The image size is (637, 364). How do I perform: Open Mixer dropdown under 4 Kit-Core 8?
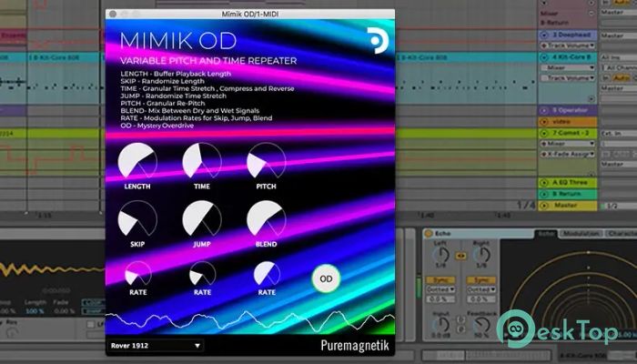569,67
